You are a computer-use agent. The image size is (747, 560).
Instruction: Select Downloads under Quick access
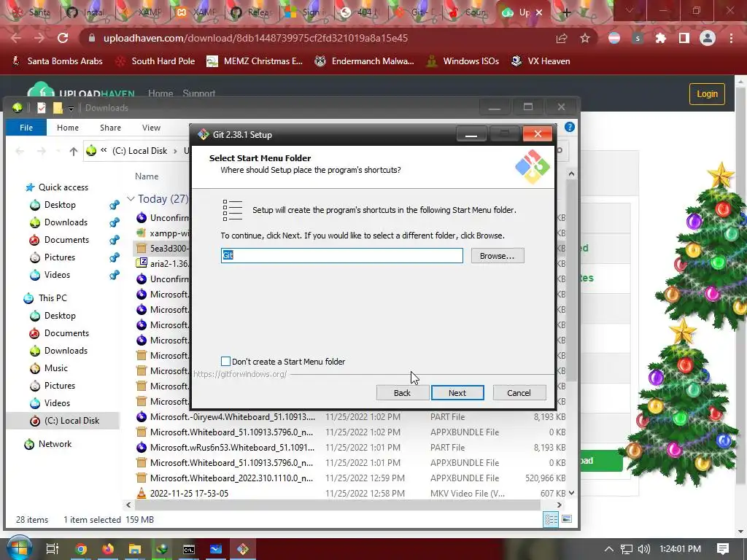point(66,222)
